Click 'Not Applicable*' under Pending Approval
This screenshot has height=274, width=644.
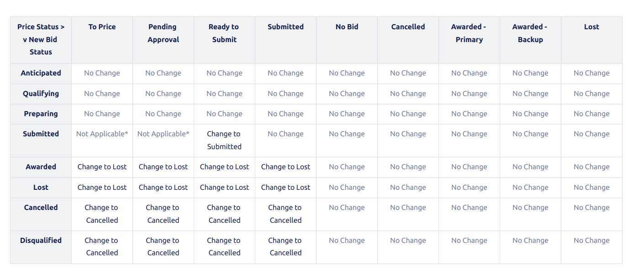click(163, 134)
